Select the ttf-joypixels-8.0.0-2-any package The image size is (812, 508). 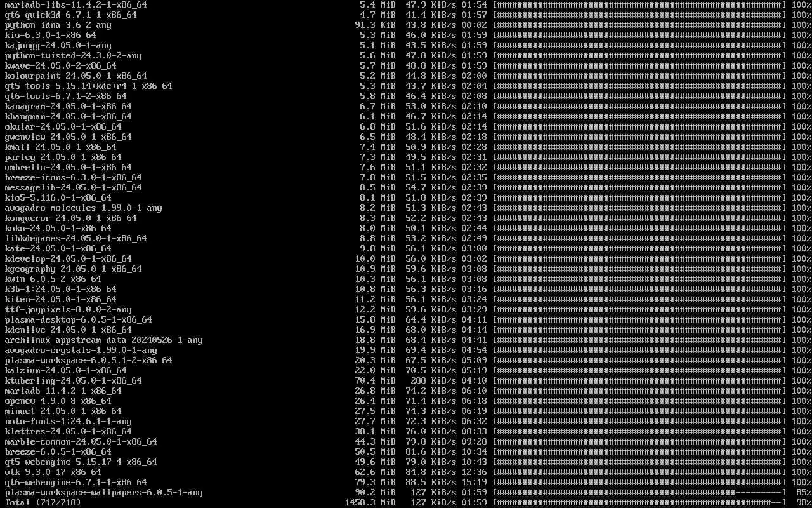click(69, 309)
